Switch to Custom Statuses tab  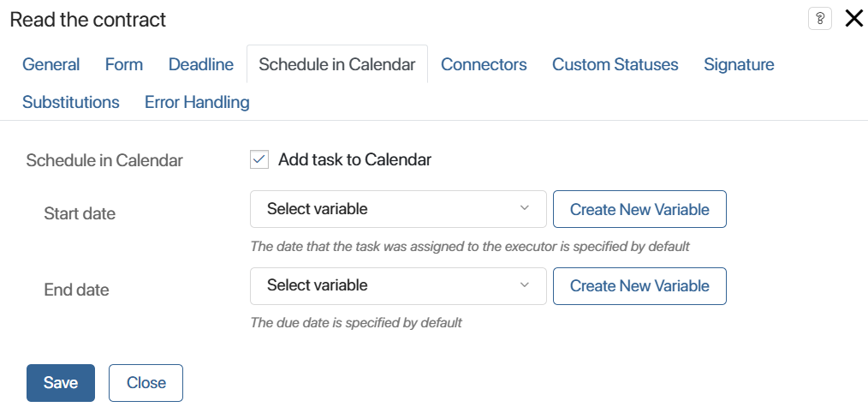(x=615, y=64)
